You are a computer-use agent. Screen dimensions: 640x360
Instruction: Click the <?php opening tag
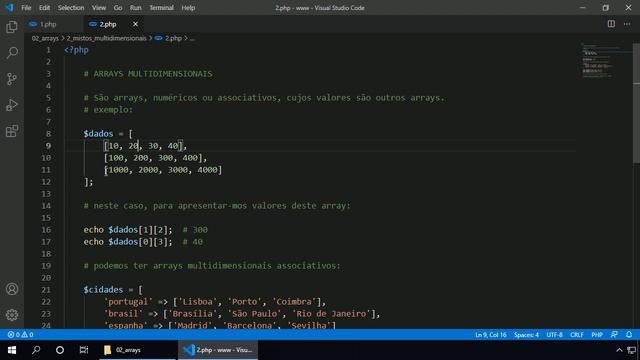point(76,50)
